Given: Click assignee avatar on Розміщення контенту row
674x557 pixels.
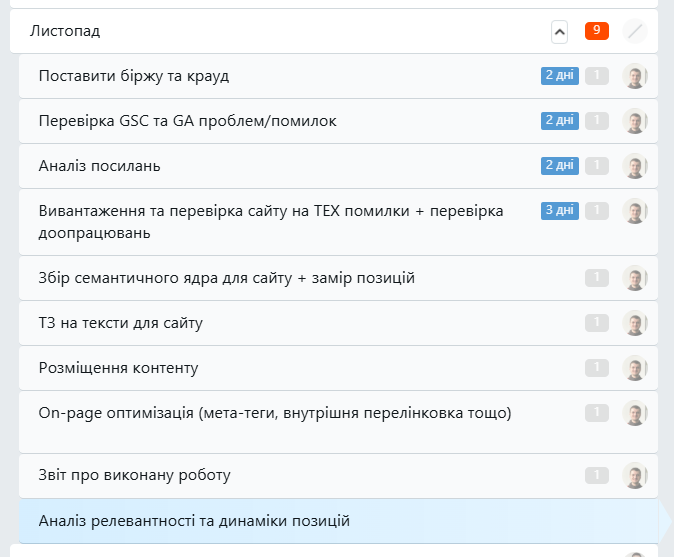Looking at the screenshot, I should pyautogui.click(x=634, y=368).
